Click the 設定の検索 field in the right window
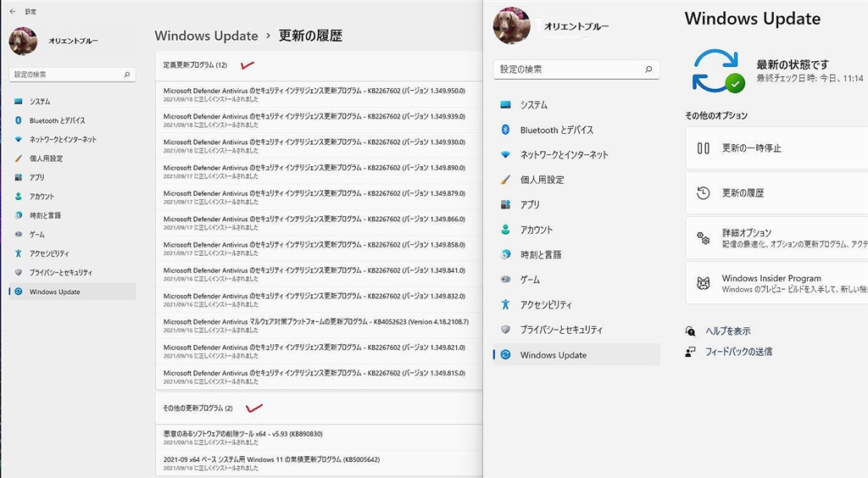 (x=576, y=69)
